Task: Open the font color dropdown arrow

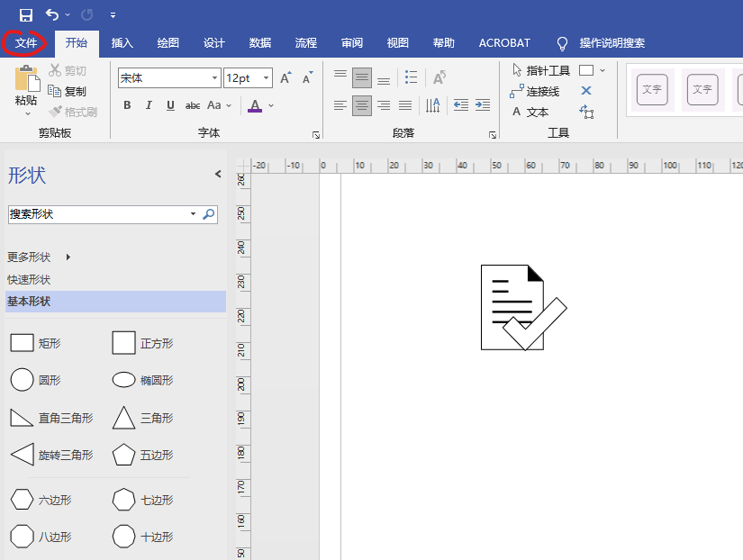Action: coord(271,105)
